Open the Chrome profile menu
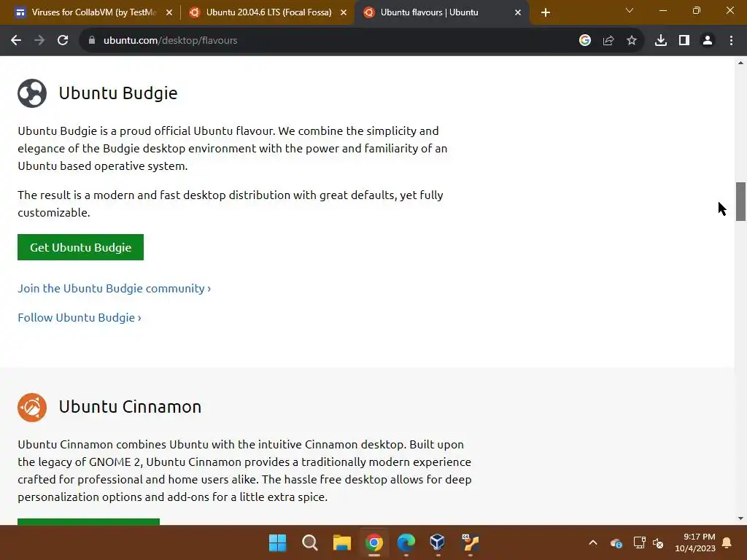Image resolution: width=747 pixels, height=560 pixels. pos(708,41)
